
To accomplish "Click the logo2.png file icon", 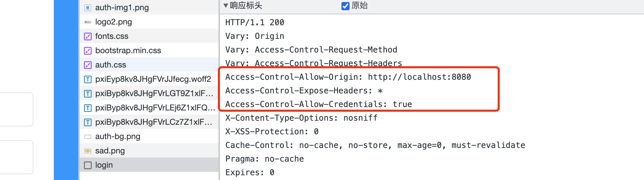I will tap(88, 22).
